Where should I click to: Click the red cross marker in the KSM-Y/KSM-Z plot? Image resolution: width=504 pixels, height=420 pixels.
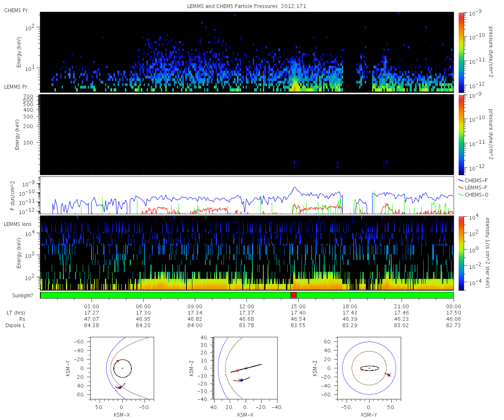point(389,375)
